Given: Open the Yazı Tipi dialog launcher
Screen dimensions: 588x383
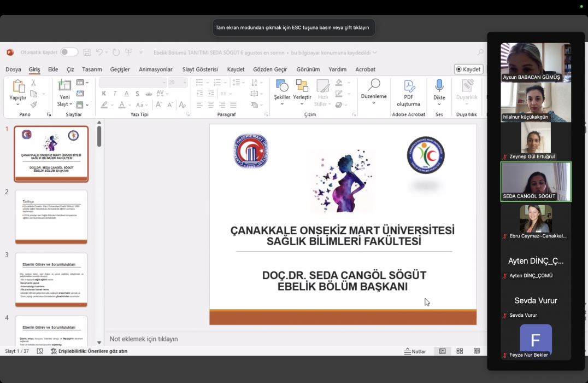Looking at the screenshot, I should click(187, 114).
